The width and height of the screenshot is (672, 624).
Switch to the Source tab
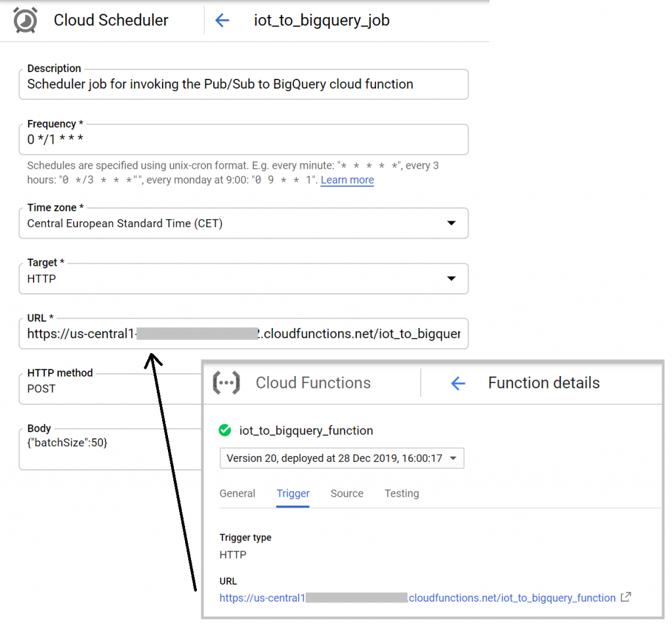[346, 493]
